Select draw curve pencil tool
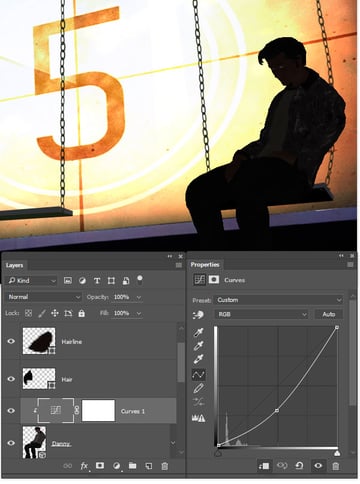Image resolution: width=360 pixels, height=484 pixels. (x=199, y=388)
